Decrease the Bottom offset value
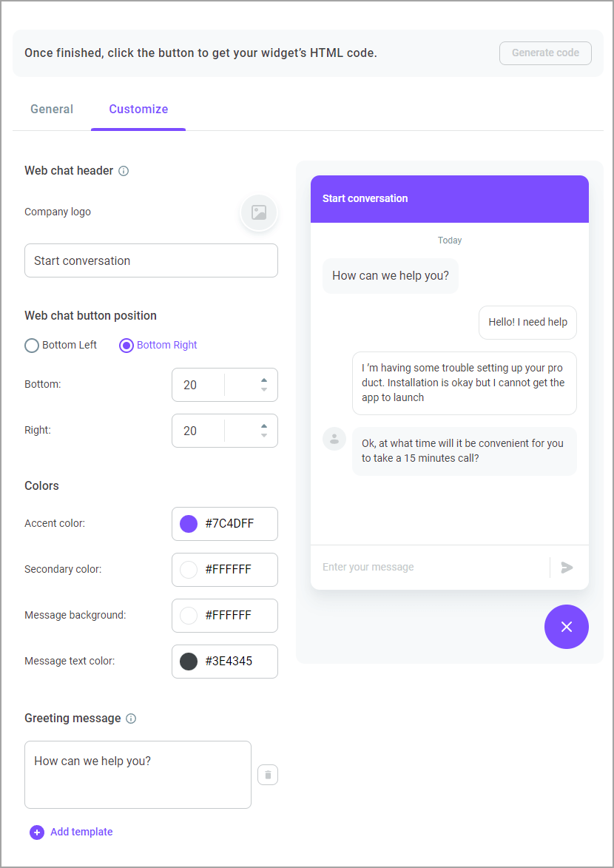The image size is (614, 868). [x=264, y=390]
